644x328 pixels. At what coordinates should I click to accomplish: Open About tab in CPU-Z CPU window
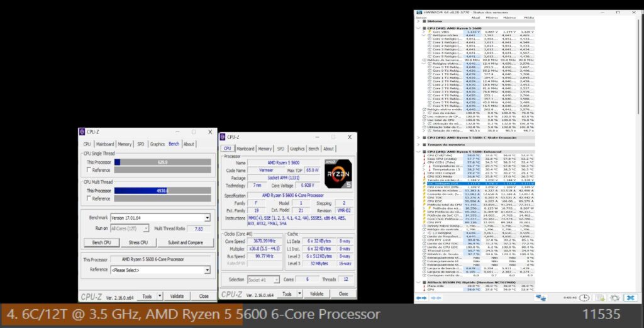(x=328, y=149)
